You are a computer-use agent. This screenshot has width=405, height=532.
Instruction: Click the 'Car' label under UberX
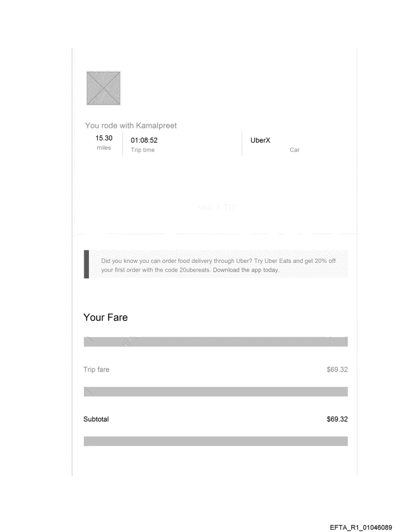[x=294, y=150]
